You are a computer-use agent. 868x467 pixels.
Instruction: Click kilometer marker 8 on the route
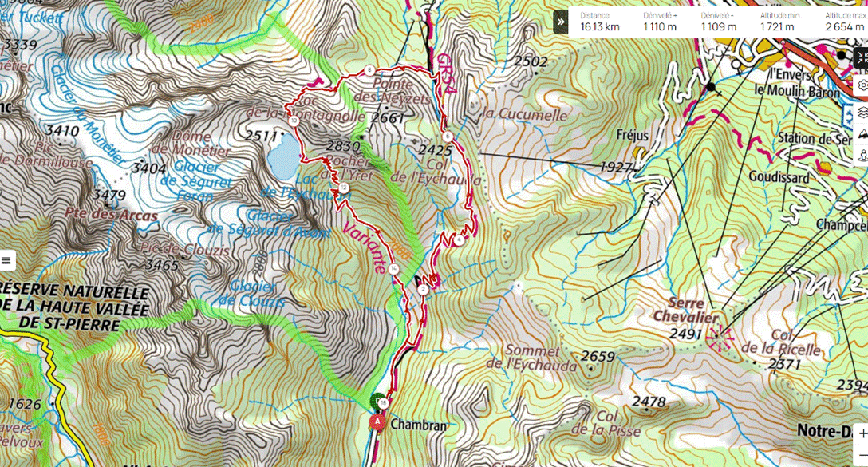point(369,70)
